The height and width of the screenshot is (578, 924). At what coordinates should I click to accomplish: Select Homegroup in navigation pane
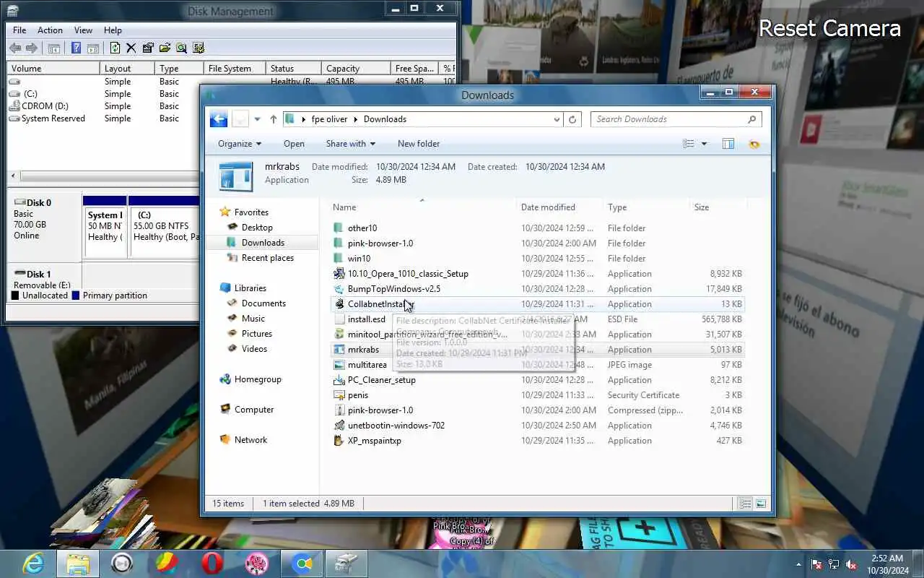click(x=258, y=379)
